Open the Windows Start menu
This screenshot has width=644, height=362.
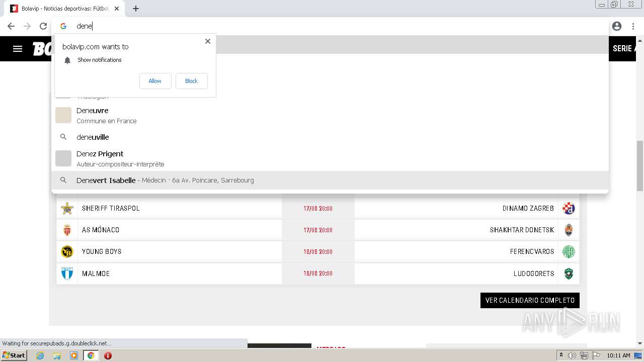(14, 355)
